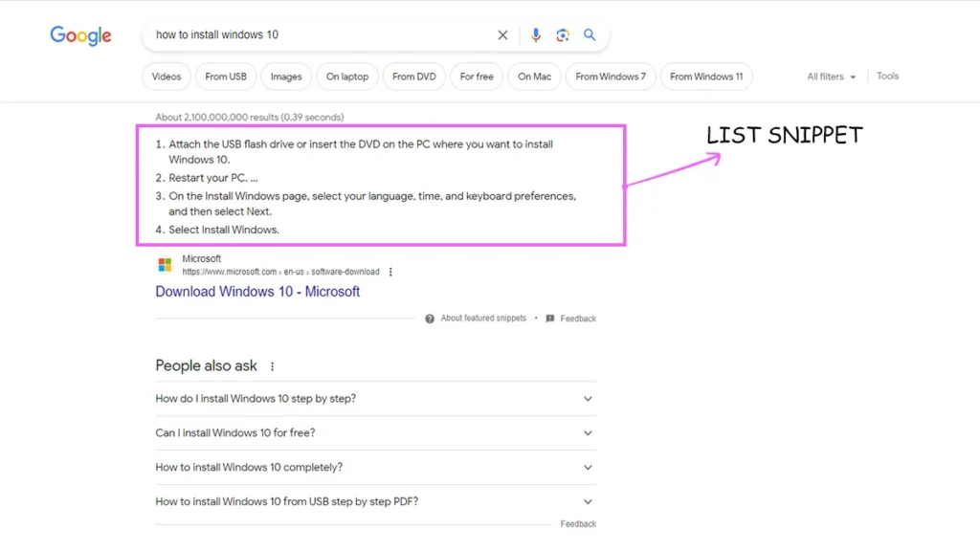Select the On Mac filter chip
The width and height of the screenshot is (980, 551).
tap(534, 77)
